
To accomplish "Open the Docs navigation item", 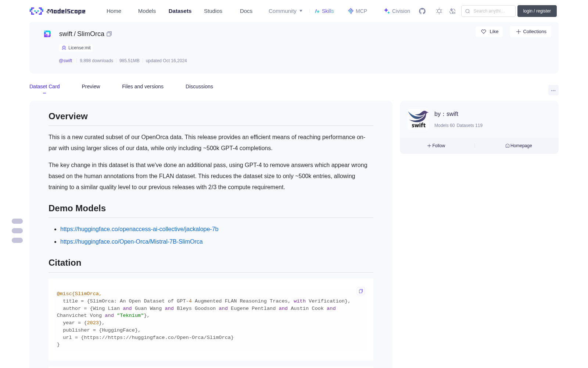I will 246,11.
